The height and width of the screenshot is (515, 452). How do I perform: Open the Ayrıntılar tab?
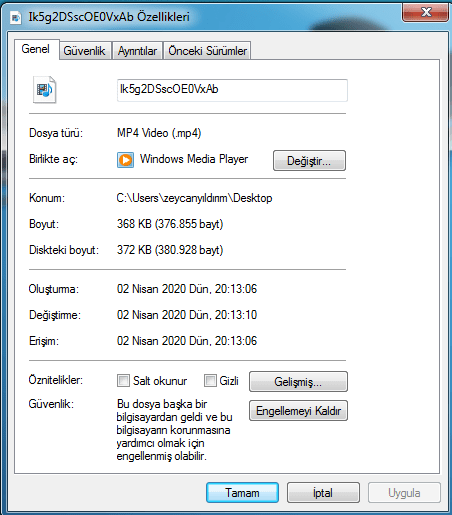point(137,51)
